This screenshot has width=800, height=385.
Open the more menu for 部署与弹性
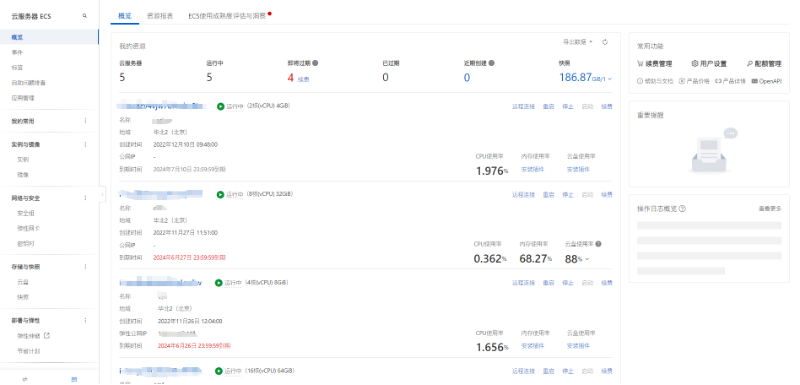[x=85, y=320]
